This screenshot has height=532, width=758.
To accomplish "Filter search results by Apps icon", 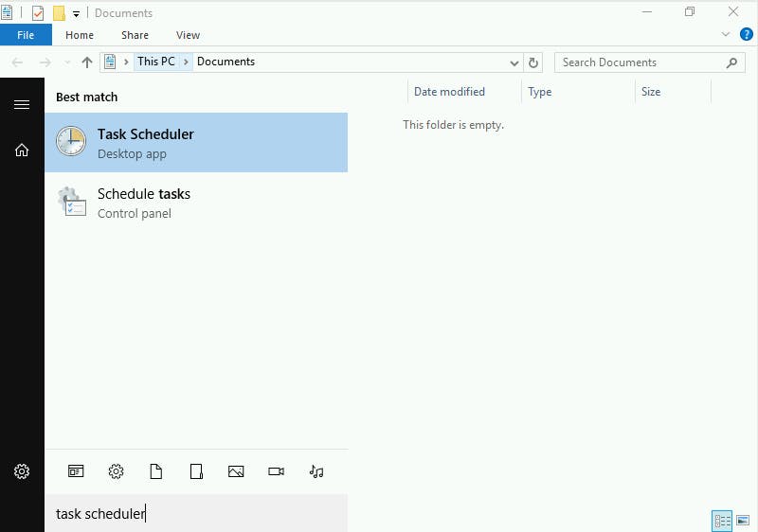I will 76,471.
